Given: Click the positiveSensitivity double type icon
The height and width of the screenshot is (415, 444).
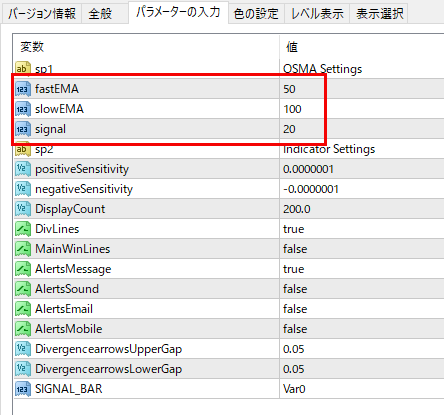Looking at the screenshot, I should (x=23, y=169).
